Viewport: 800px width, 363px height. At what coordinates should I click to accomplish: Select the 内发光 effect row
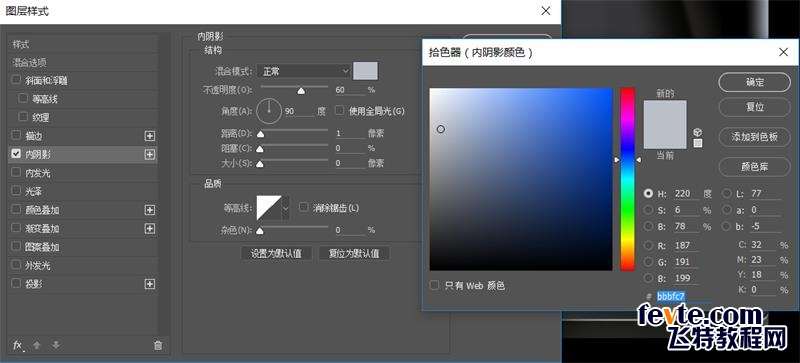(83, 173)
